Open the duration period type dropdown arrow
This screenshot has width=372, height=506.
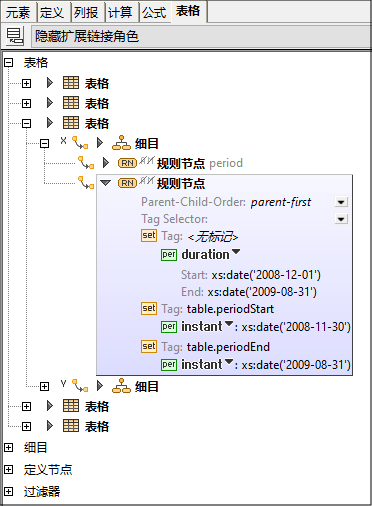(x=236, y=252)
